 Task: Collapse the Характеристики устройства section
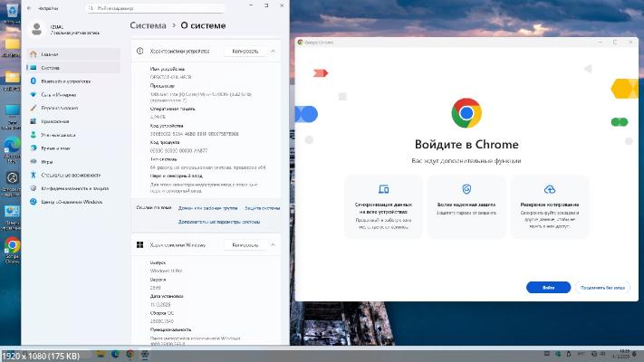[x=273, y=52]
